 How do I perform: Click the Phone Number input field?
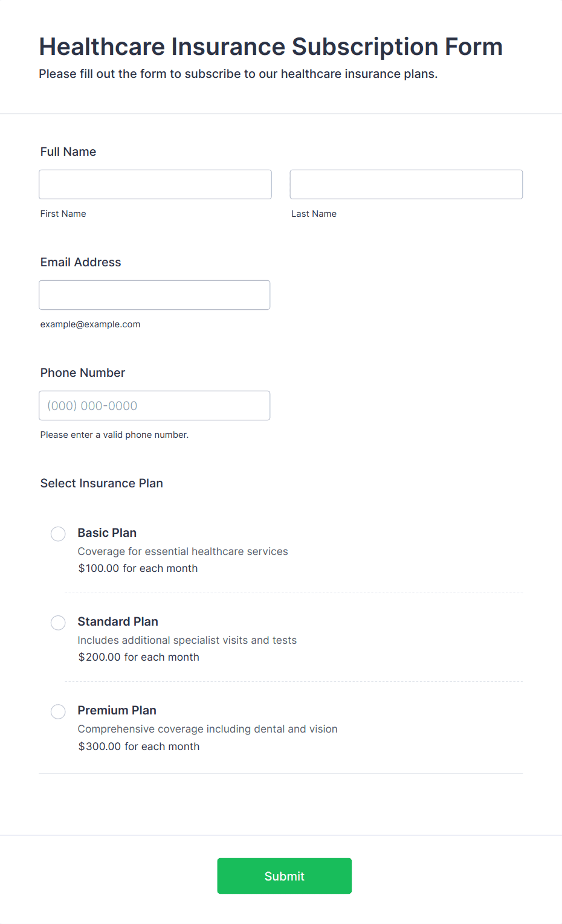(x=155, y=405)
